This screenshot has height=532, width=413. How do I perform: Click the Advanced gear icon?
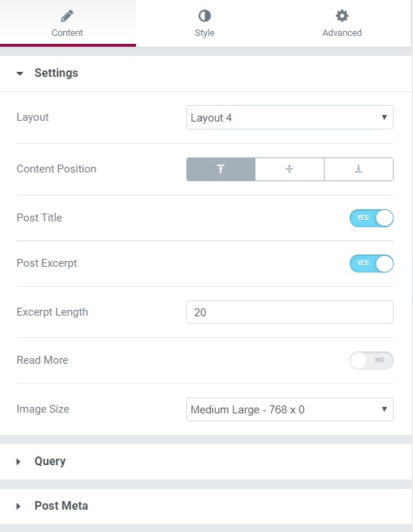click(342, 16)
